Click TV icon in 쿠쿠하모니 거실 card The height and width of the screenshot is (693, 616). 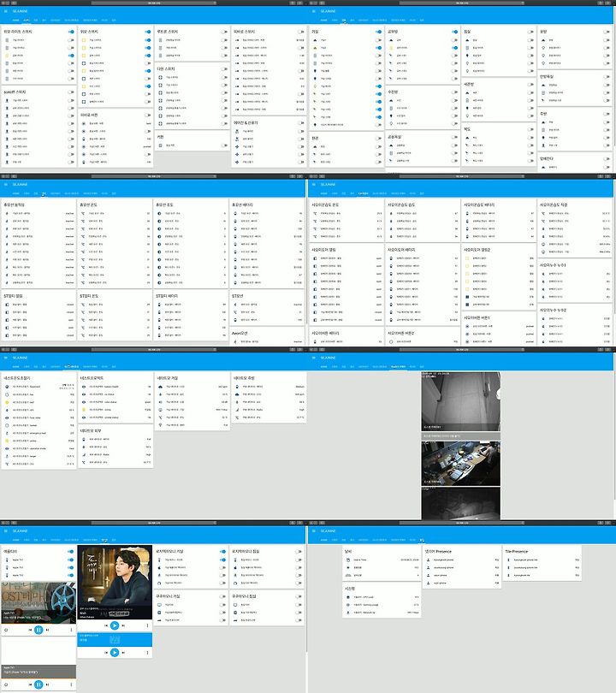point(159,605)
